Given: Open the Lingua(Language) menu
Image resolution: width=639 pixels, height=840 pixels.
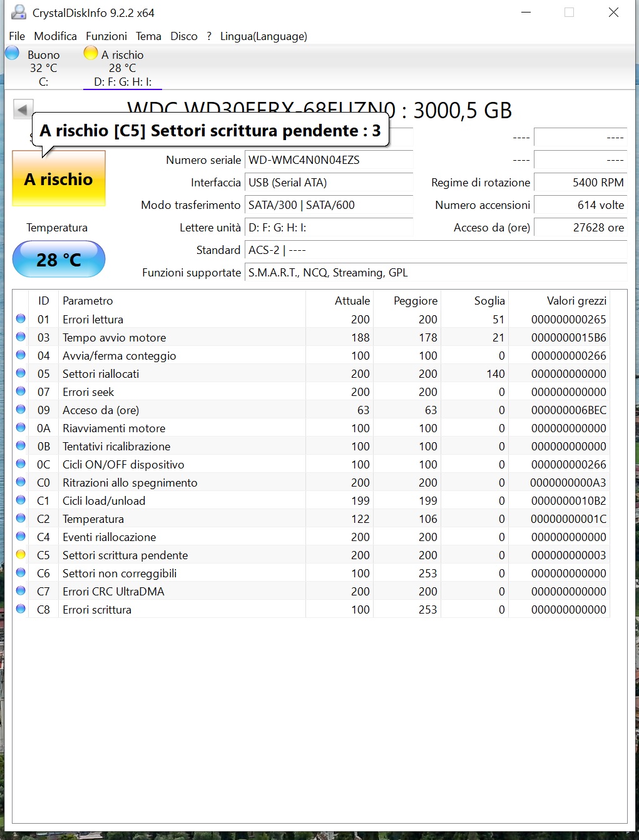Looking at the screenshot, I should [x=263, y=36].
